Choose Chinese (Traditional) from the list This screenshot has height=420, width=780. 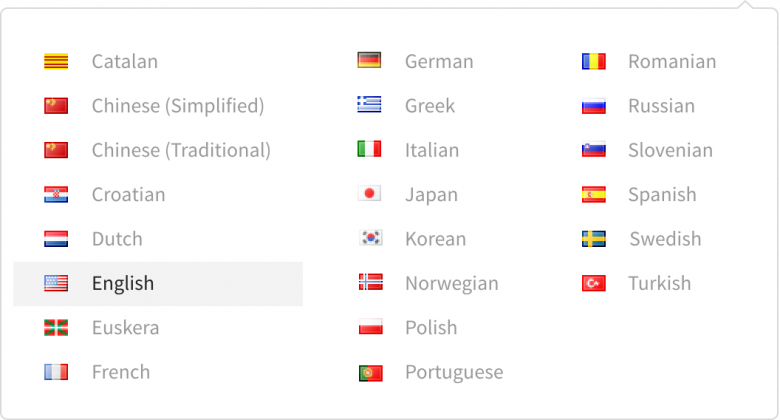tap(158, 150)
